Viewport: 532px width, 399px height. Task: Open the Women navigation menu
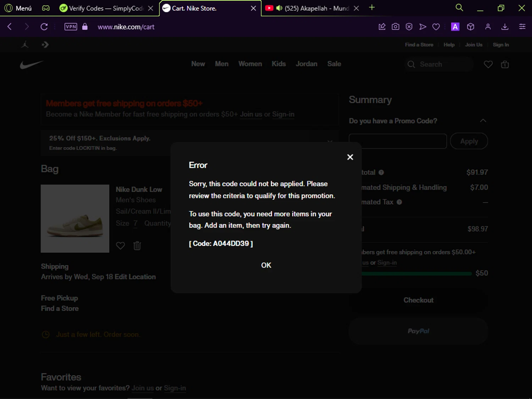point(250,64)
